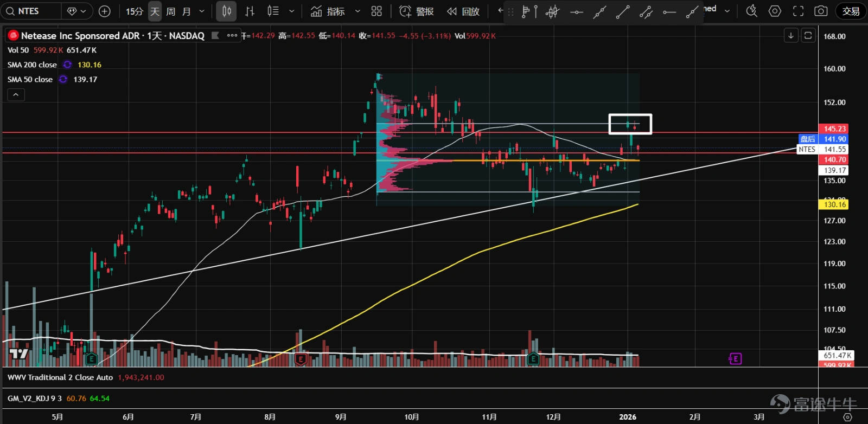Select the horizontal ray drawing tool
Screen dimensions: 868x424
pyautogui.click(x=669, y=11)
